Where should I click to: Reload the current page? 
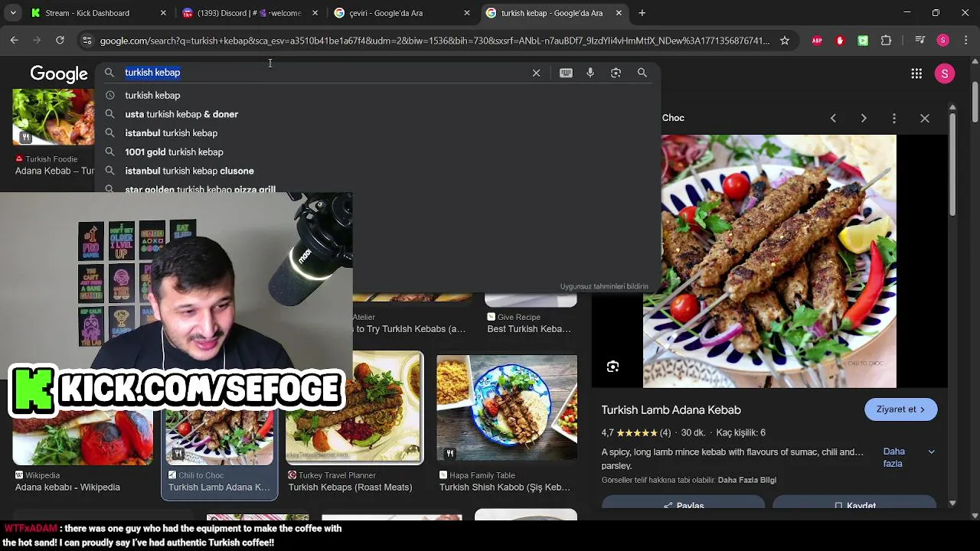(60, 41)
